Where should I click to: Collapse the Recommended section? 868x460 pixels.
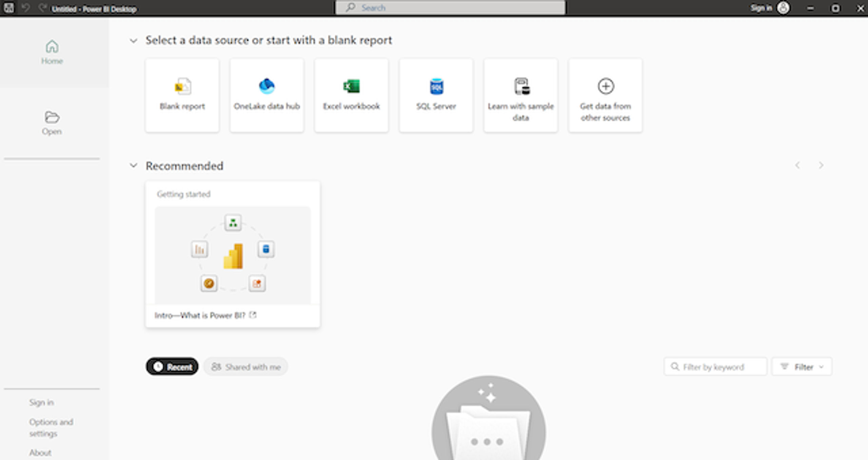(x=134, y=166)
